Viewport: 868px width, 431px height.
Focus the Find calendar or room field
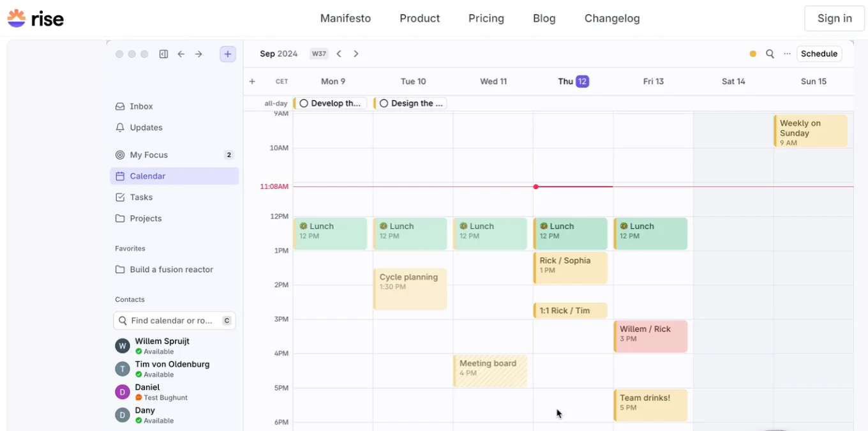pos(174,320)
